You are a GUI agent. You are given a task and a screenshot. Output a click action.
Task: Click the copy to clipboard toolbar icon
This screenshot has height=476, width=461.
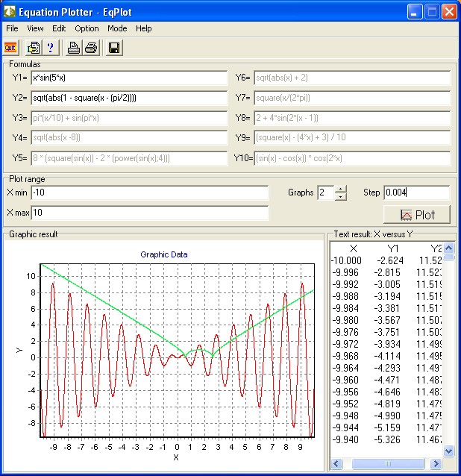(x=34, y=48)
